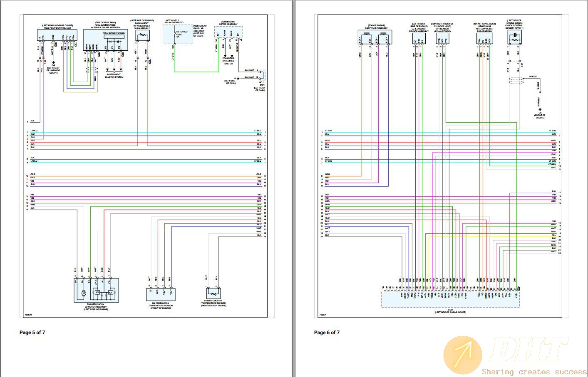Screen dimensions: 588x377
Task: Click the ECM connector block on page 6
Action: [x=451, y=299]
